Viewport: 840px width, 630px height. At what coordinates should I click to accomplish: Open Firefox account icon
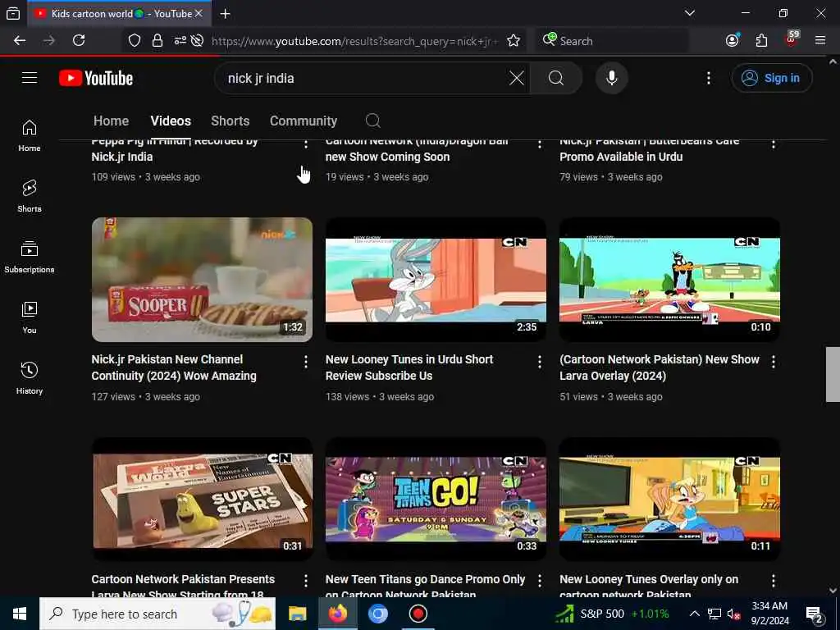(733, 41)
